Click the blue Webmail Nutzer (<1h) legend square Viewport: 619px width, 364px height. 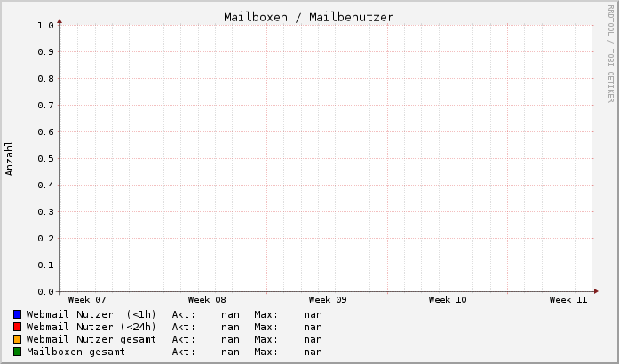[x=17, y=314]
